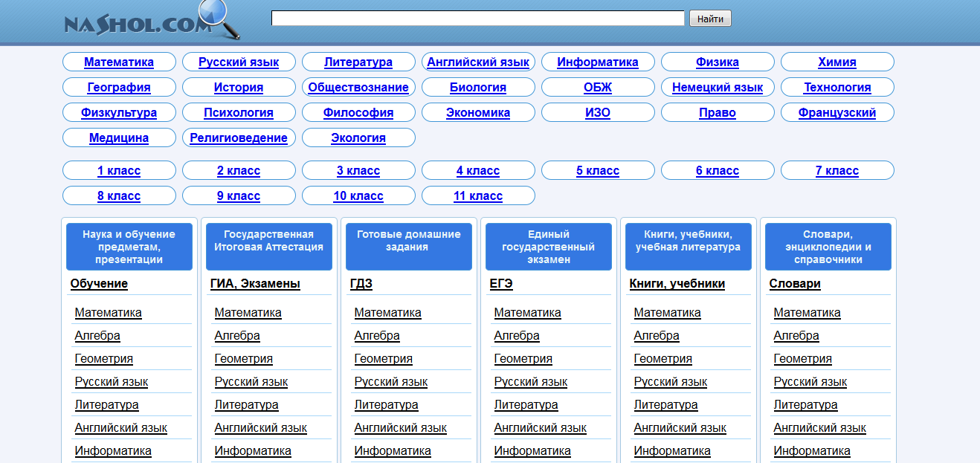Open the Философия subject link

point(358,113)
